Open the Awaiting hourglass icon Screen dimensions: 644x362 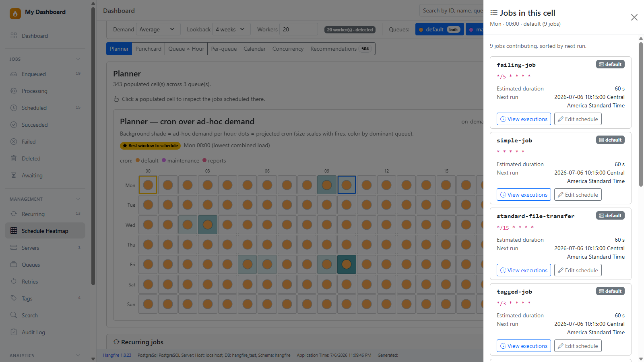(x=14, y=175)
